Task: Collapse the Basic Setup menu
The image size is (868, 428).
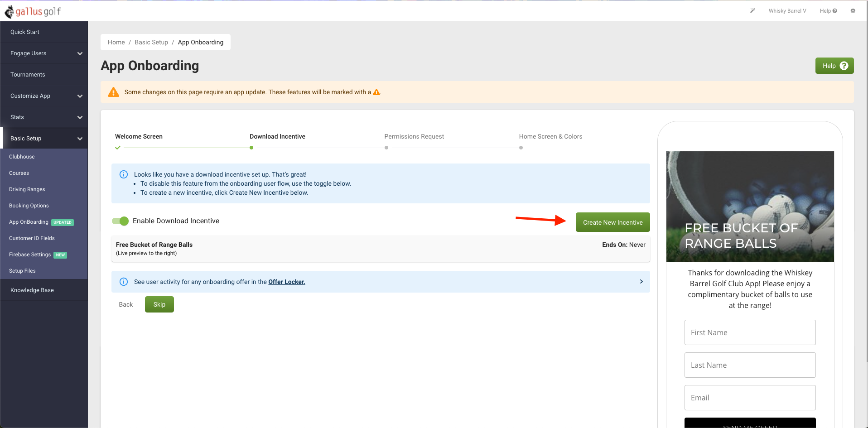Action: tap(44, 139)
